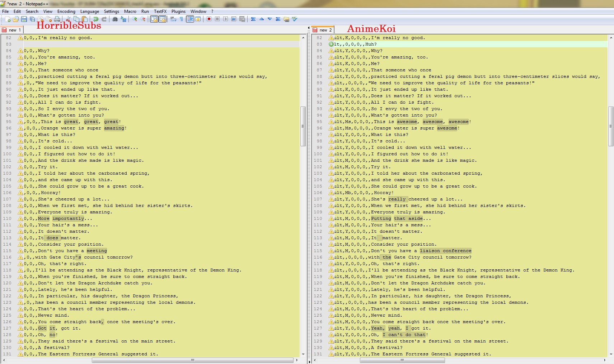Undo the last edit with toolbar arrow
The width and height of the screenshot is (614, 364).
[x=96, y=19]
